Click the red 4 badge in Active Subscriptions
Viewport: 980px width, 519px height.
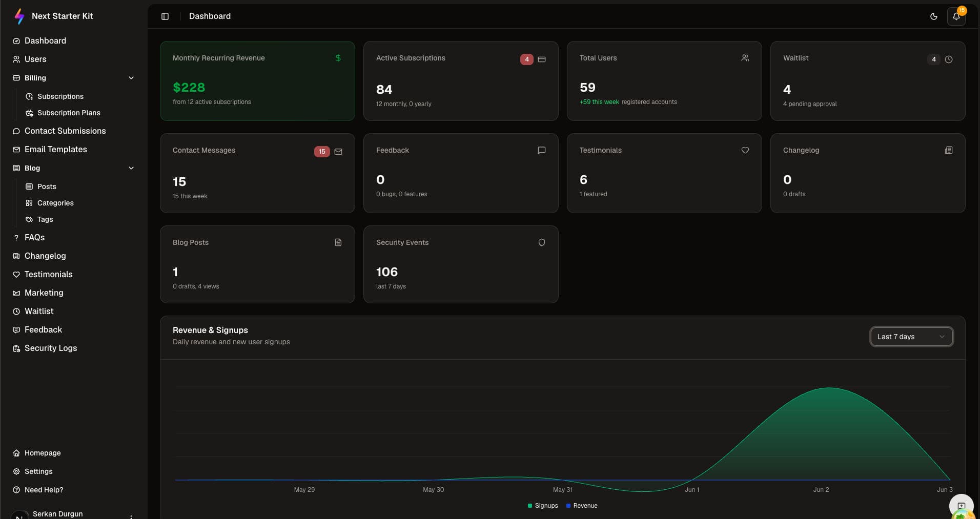(x=526, y=59)
